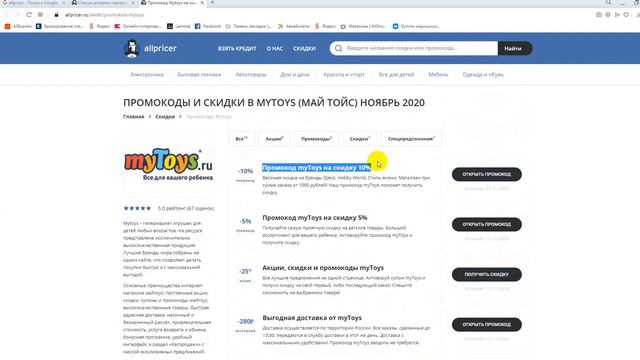Click ОТКРЫТЬ ПРОМОКОД for Выгодная доставка

coord(487,324)
